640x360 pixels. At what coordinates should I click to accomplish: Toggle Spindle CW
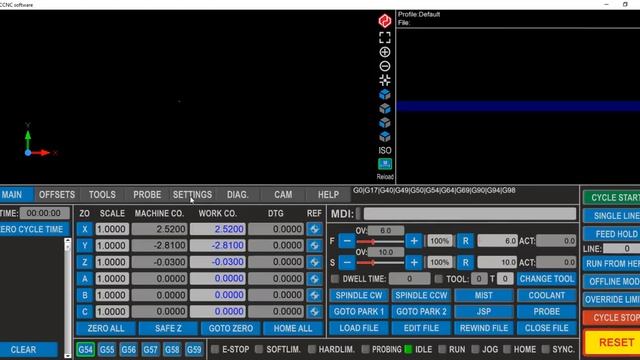point(359,295)
